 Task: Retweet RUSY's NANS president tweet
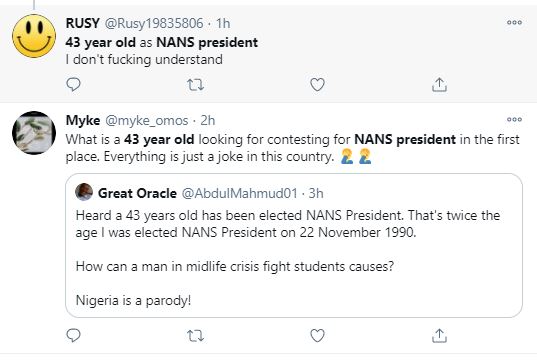point(196,85)
